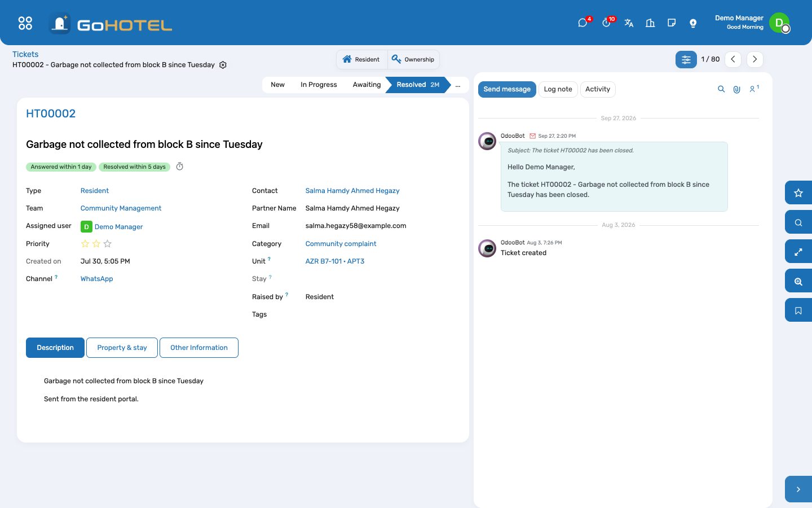Screen dimensions: 812x508
Task: Expand the more stages ellipsis
Action: (458, 85)
